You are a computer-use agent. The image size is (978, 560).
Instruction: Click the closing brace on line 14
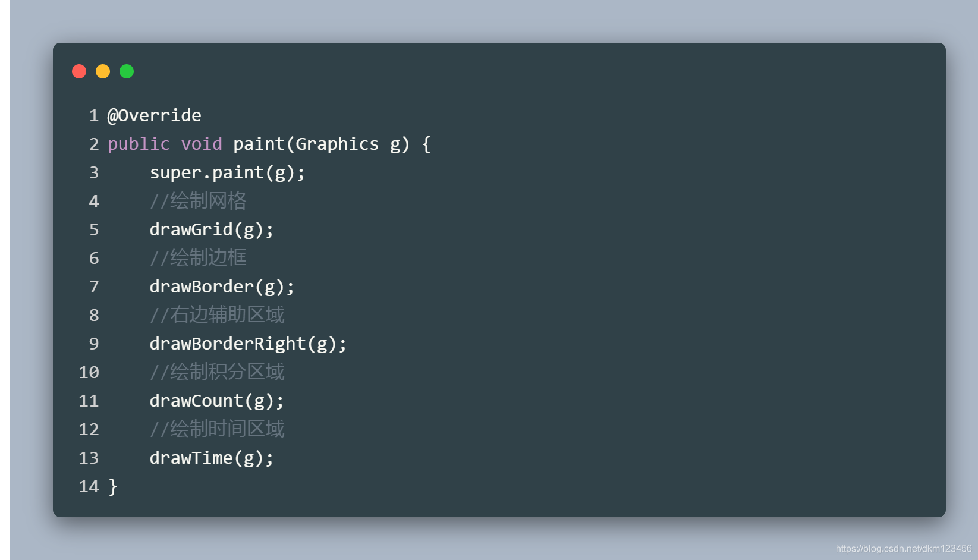[113, 486]
